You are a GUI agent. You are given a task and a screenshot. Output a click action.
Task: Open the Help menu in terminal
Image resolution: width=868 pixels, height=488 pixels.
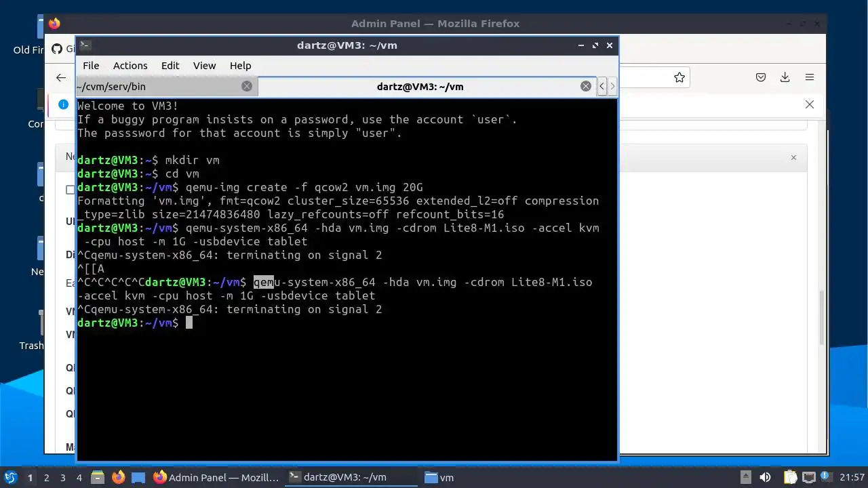pyautogui.click(x=240, y=66)
